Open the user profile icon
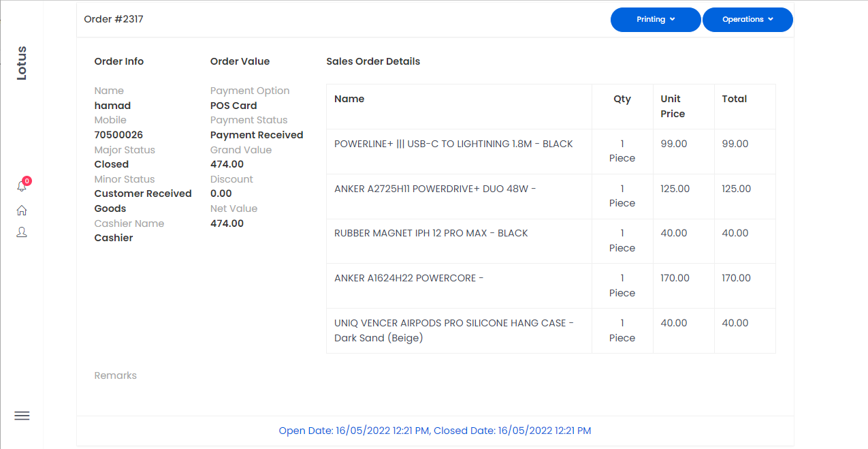 (22, 232)
